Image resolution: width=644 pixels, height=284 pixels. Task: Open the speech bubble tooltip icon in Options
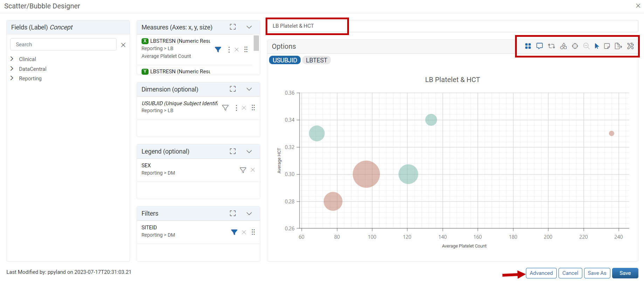[540, 46]
